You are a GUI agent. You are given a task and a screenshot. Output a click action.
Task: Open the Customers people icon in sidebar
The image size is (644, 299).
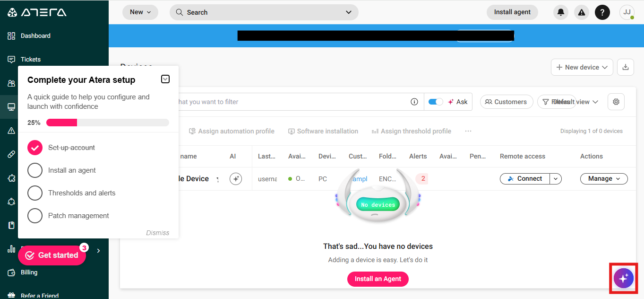tap(12, 83)
